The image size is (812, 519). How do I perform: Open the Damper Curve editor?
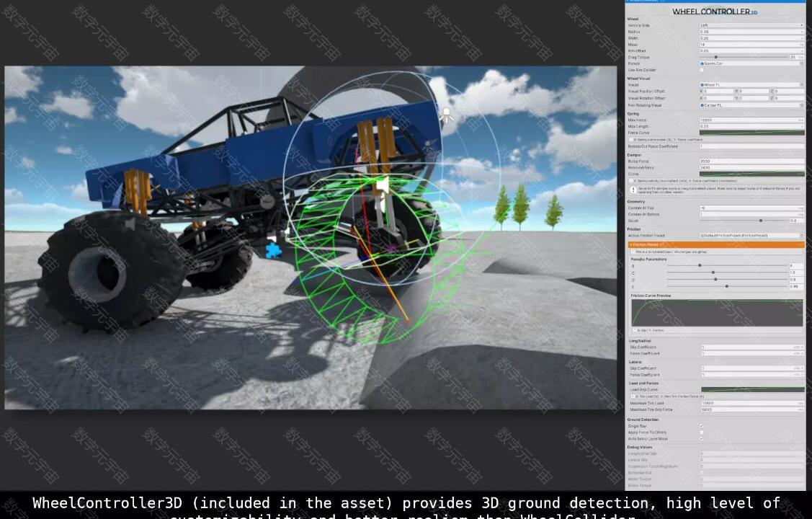751,174
